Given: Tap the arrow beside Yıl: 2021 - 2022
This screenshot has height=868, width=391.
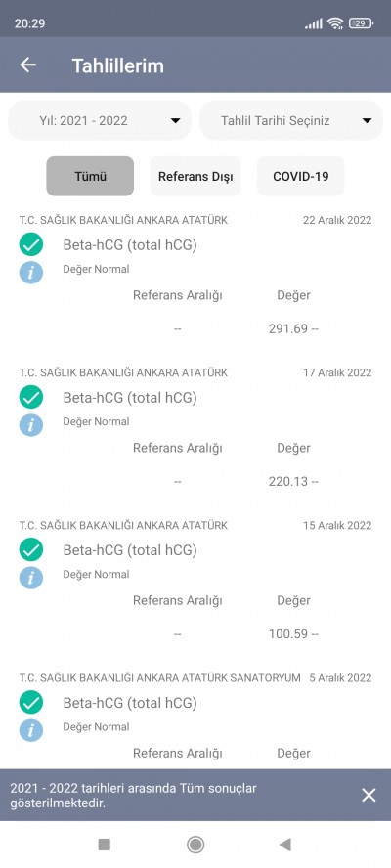Looking at the screenshot, I should coord(175,121).
